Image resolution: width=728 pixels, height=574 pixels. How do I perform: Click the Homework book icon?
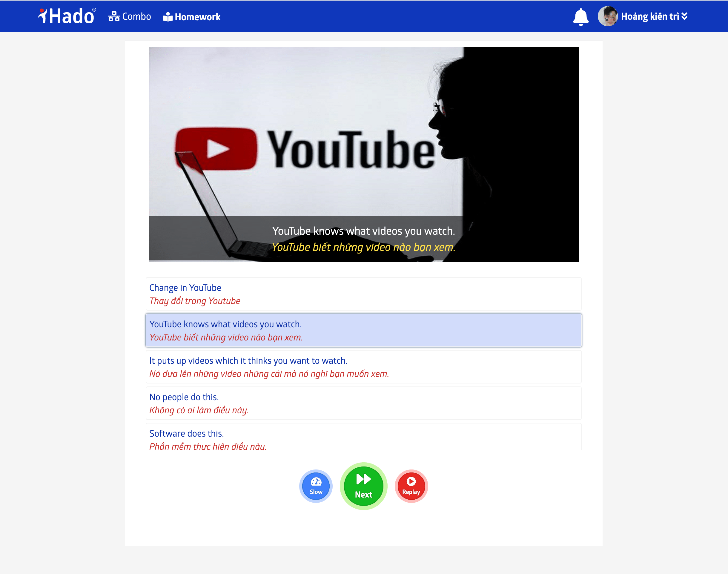coord(168,17)
